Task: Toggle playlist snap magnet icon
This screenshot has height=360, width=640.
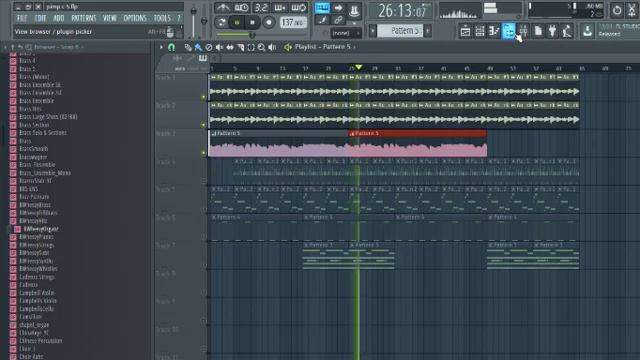Action: tap(172, 47)
